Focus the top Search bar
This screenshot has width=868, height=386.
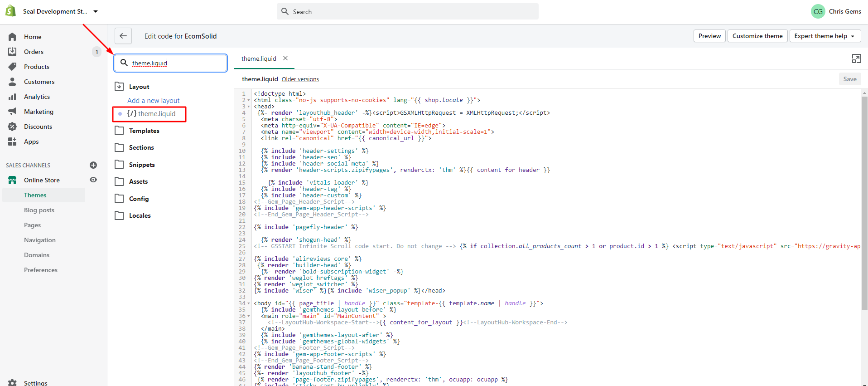point(407,11)
